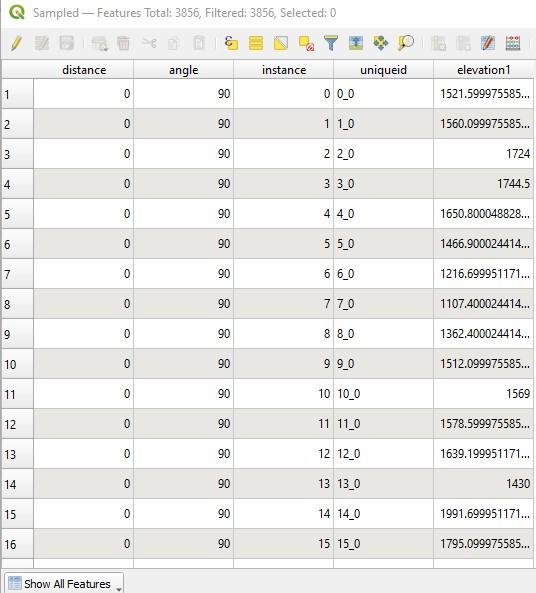Click elevation1 cell '1430'
This screenshot has width=536, height=593.
coord(483,484)
